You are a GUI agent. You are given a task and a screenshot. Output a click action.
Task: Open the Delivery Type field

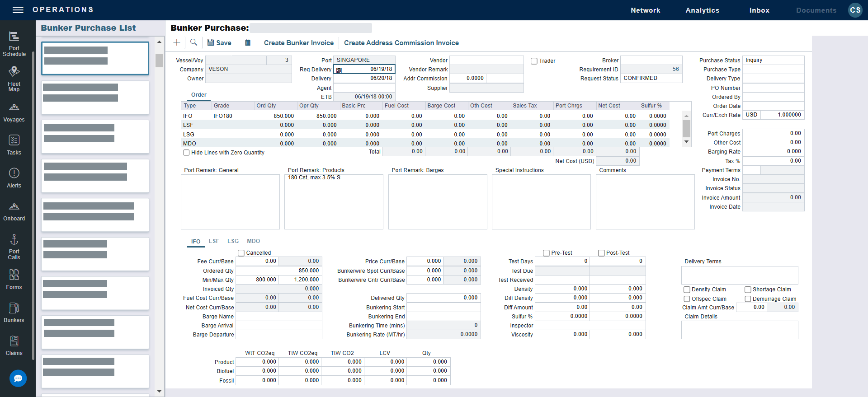tap(773, 79)
